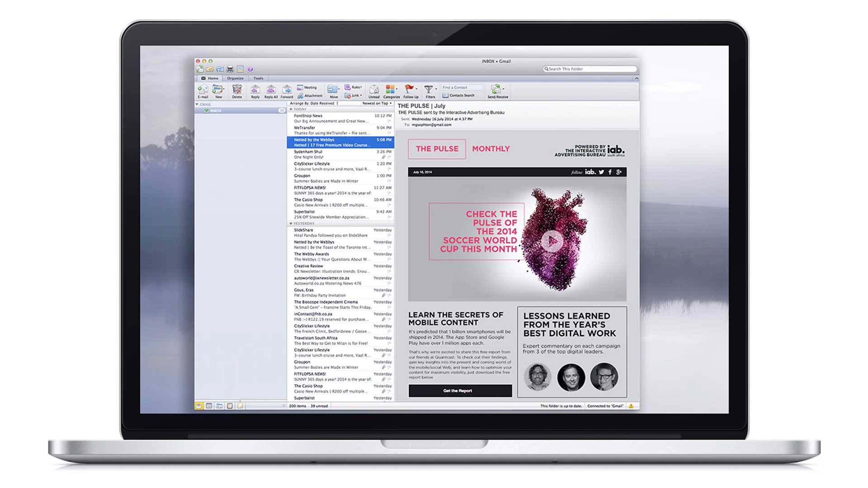Run Send/Receive to sync mail
868x488 pixels.
pyautogui.click(x=495, y=91)
